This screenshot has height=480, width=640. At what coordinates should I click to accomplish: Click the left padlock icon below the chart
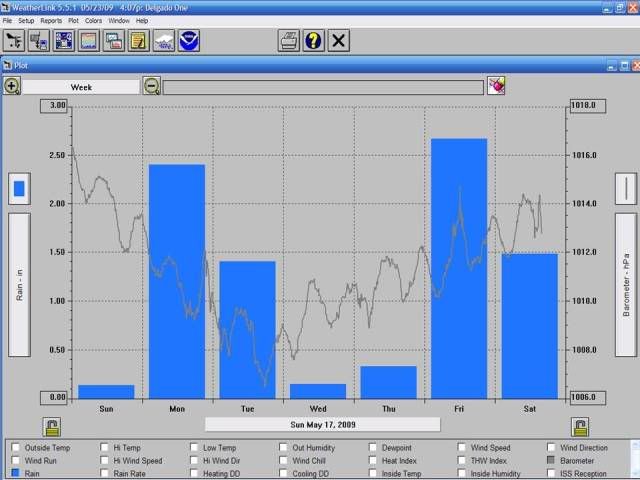pyautogui.click(x=51, y=427)
